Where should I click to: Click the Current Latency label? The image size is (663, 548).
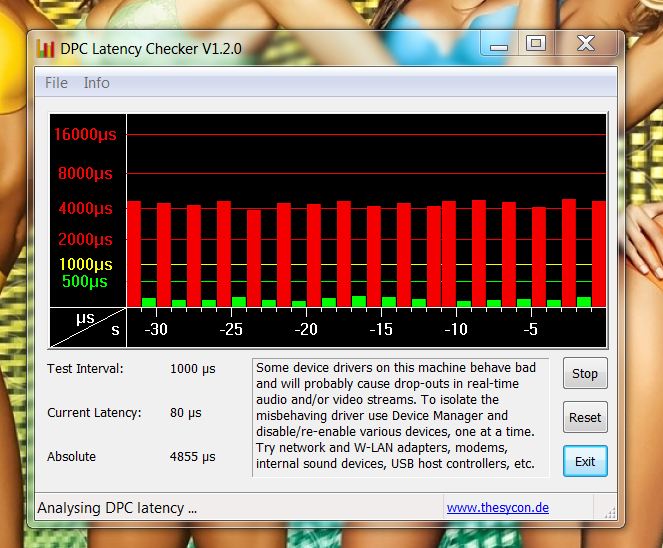coord(94,413)
